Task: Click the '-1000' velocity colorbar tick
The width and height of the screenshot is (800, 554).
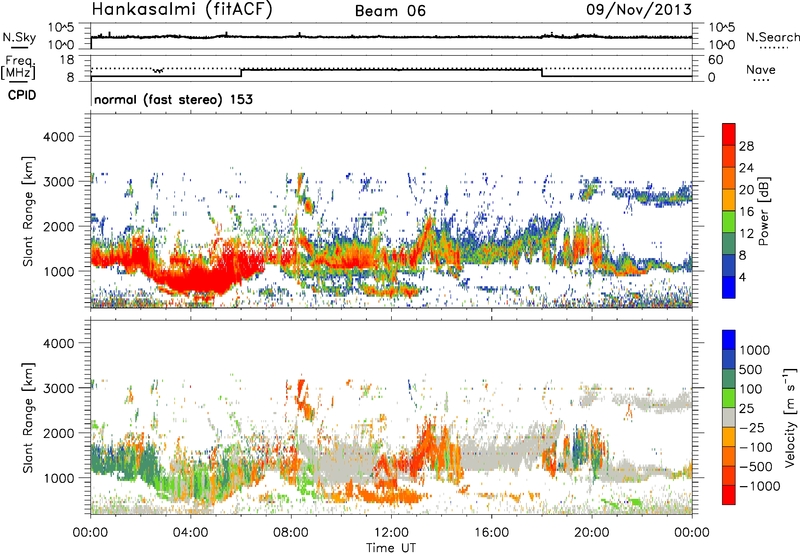Action: (759, 486)
